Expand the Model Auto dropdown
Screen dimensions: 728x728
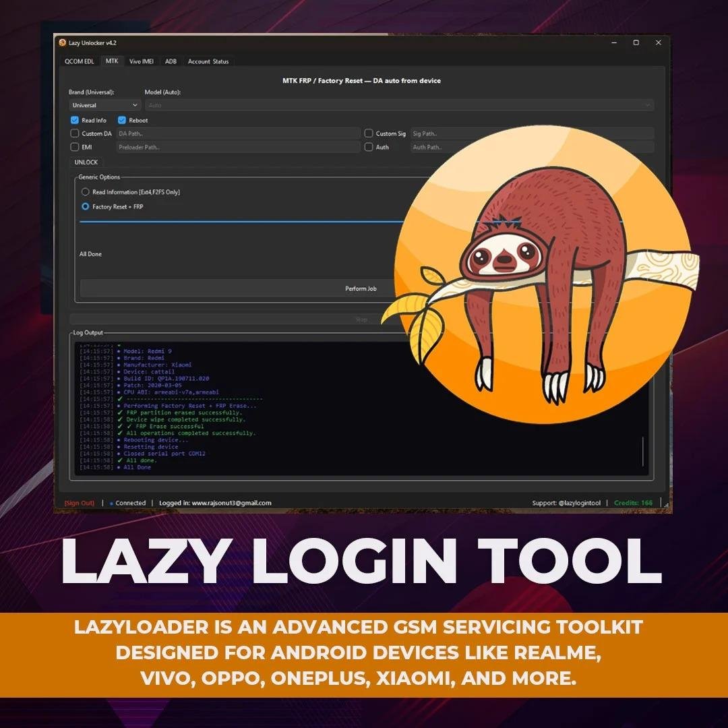[400, 105]
